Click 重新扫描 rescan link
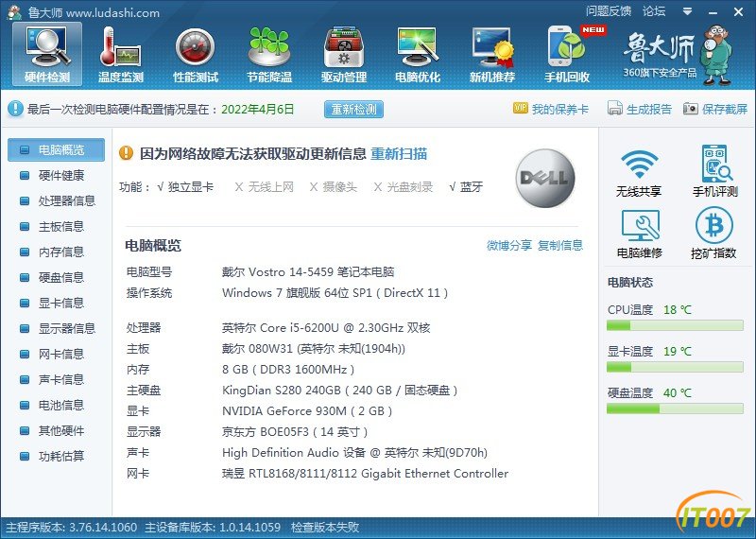Viewport: 756px width, 539px height. pos(399,153)
